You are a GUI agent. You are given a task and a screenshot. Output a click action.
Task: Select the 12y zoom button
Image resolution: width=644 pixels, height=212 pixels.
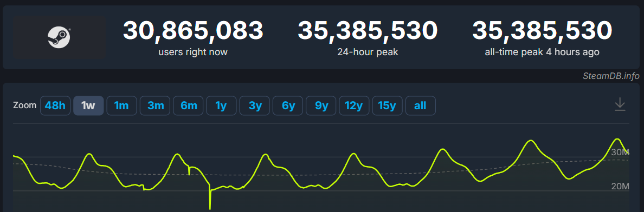tap(354, 106)
